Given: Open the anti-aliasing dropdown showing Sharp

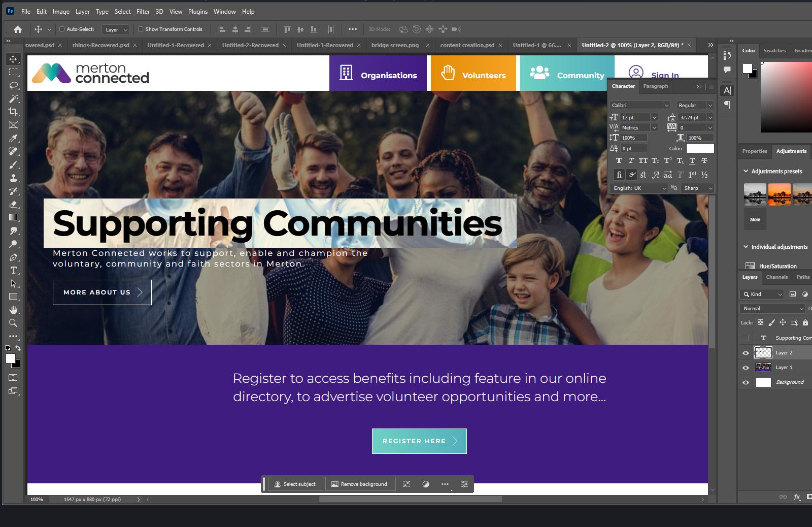Looking at the screenshot, I should tap(697, 188).
